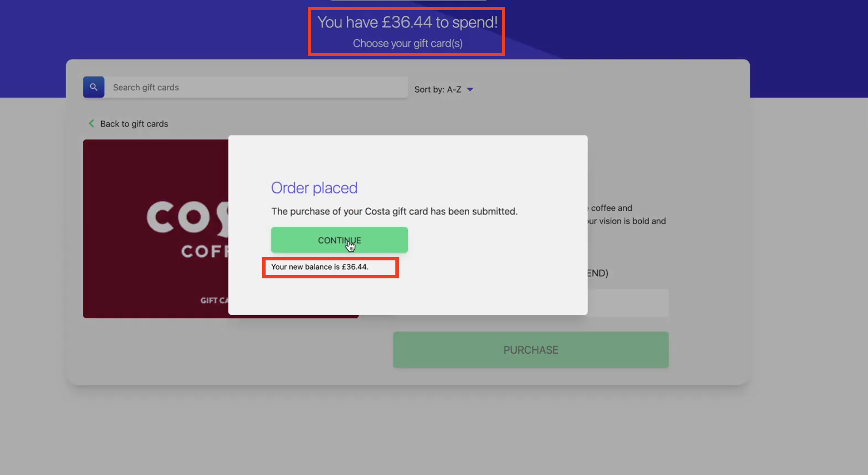
Task: Click the cursor hand icon on Continue
Action: (x=350, y=247)
